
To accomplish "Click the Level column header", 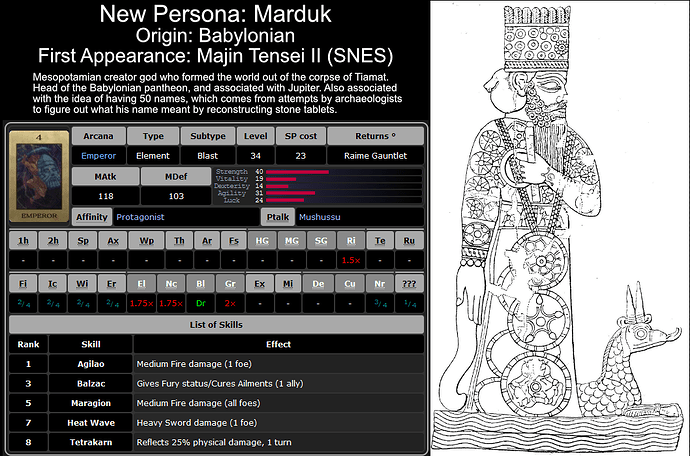I will (x=256, y=136).
